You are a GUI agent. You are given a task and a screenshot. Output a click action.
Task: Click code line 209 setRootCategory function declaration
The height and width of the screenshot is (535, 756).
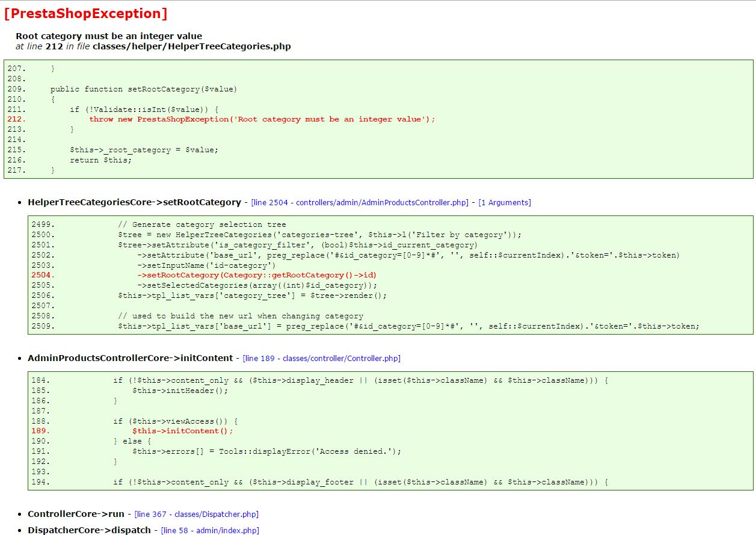(x=144, y=89)
